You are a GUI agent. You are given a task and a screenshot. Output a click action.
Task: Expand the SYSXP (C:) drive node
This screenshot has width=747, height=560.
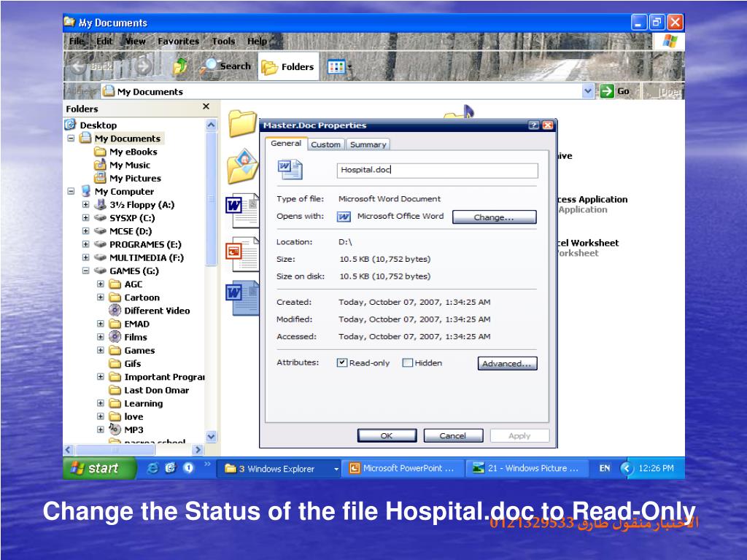(x=86, y=218)
